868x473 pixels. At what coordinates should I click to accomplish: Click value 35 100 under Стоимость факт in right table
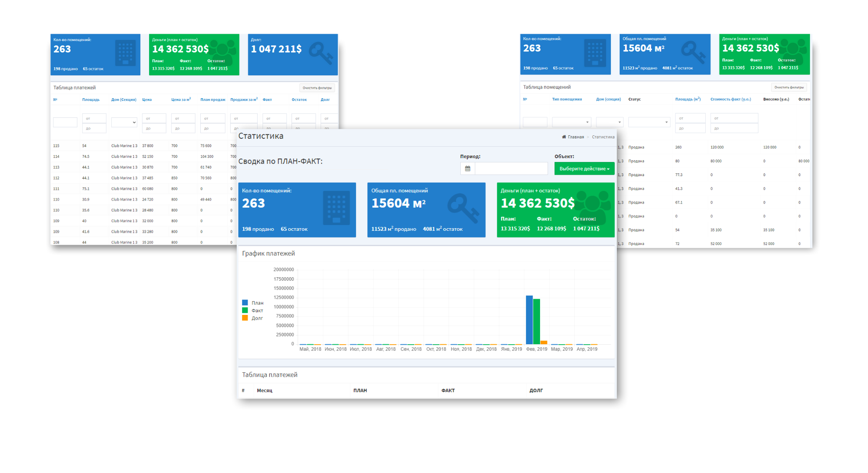[716, 230]
